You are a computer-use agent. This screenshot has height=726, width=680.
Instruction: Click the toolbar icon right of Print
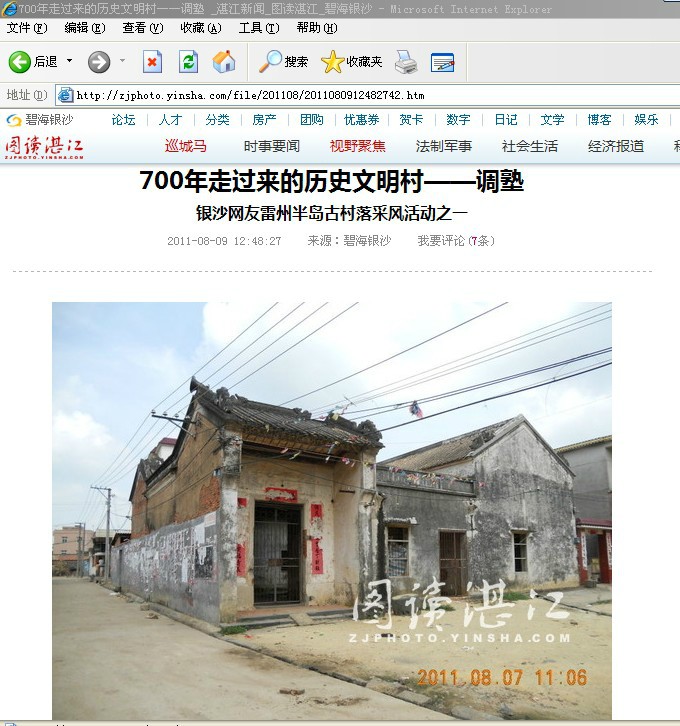coord(443,62)
